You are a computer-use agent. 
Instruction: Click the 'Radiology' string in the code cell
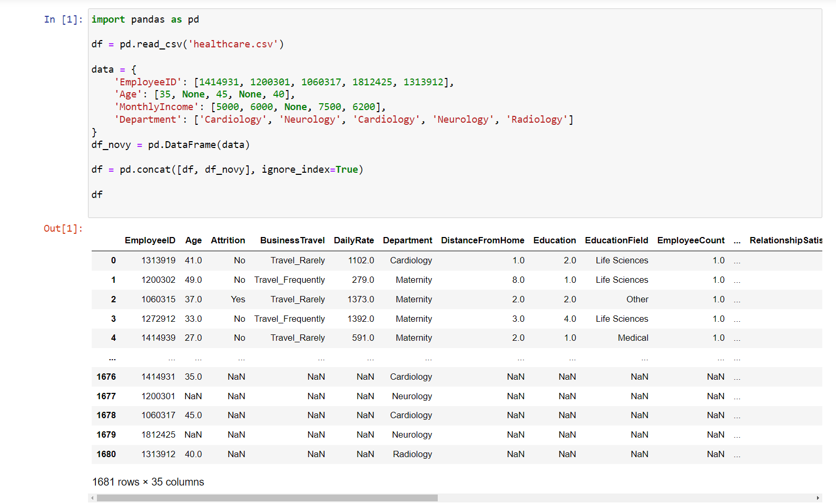pos(537,120)
